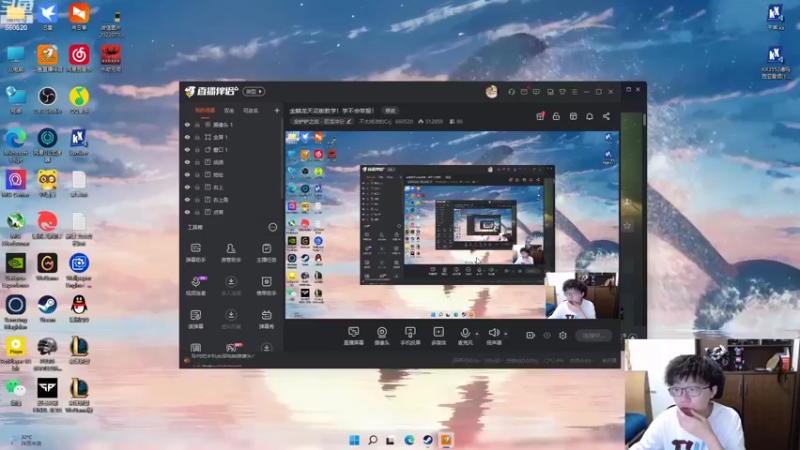Viewport: 800px width, 450px height.
Task: Toggle visibility eye for 窗口 1 source
Action: point(187,149)
